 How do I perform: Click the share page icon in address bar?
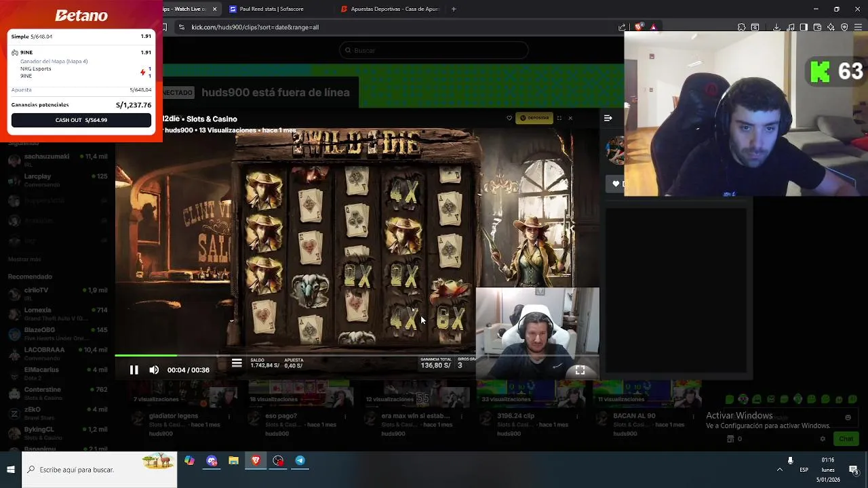[x=622, y=27]
